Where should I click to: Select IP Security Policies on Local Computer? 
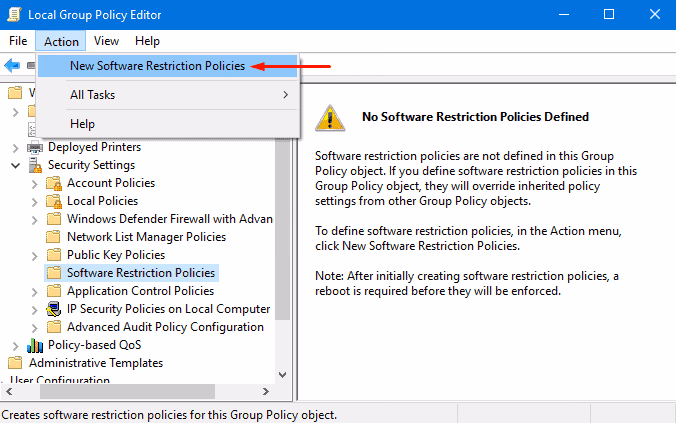pyautogui.click(x=169, y=309)
